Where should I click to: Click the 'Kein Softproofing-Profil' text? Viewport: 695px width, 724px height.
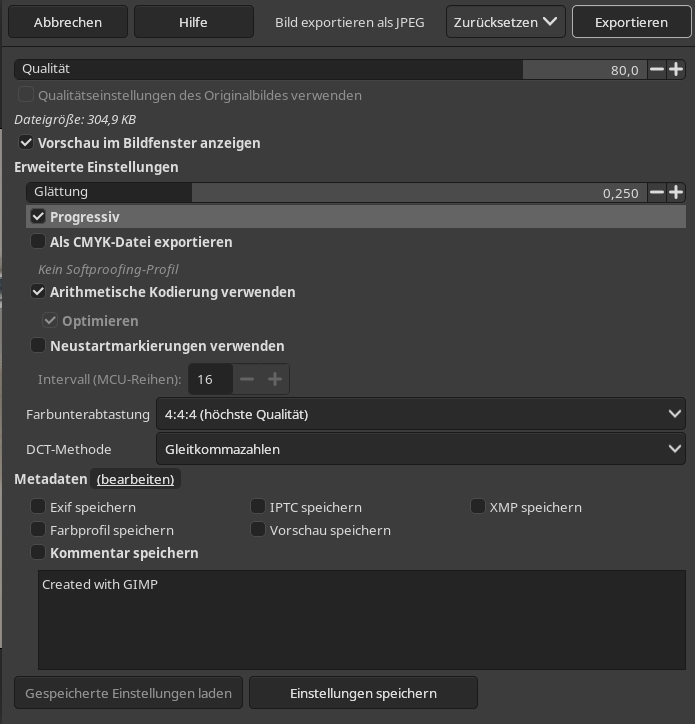[108, 269]
